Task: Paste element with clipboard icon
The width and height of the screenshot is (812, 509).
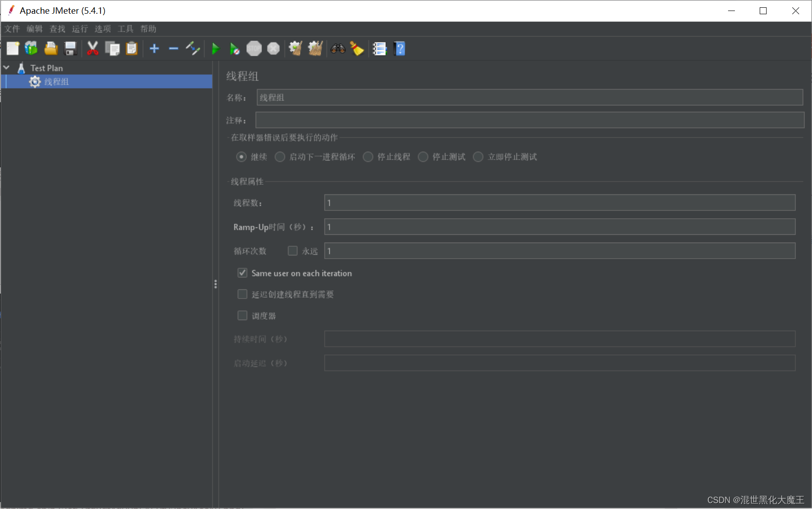Action: click(132, 49)
